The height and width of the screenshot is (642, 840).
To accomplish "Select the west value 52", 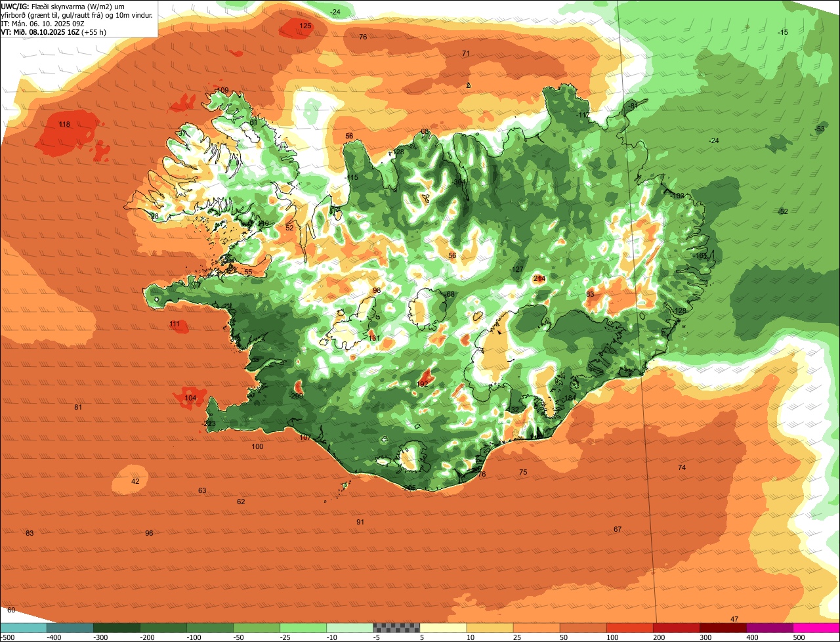I will (289, 228).
